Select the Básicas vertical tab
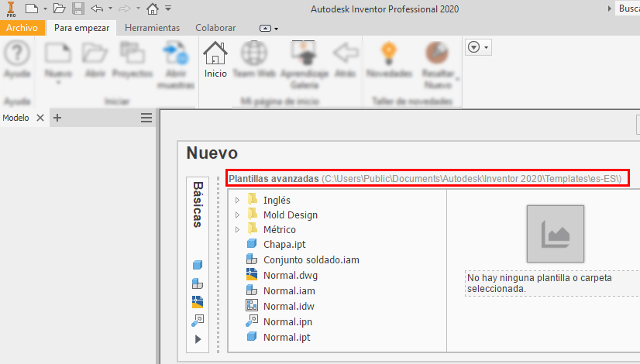Screen dimensions: 640x364 click(198, 204)
